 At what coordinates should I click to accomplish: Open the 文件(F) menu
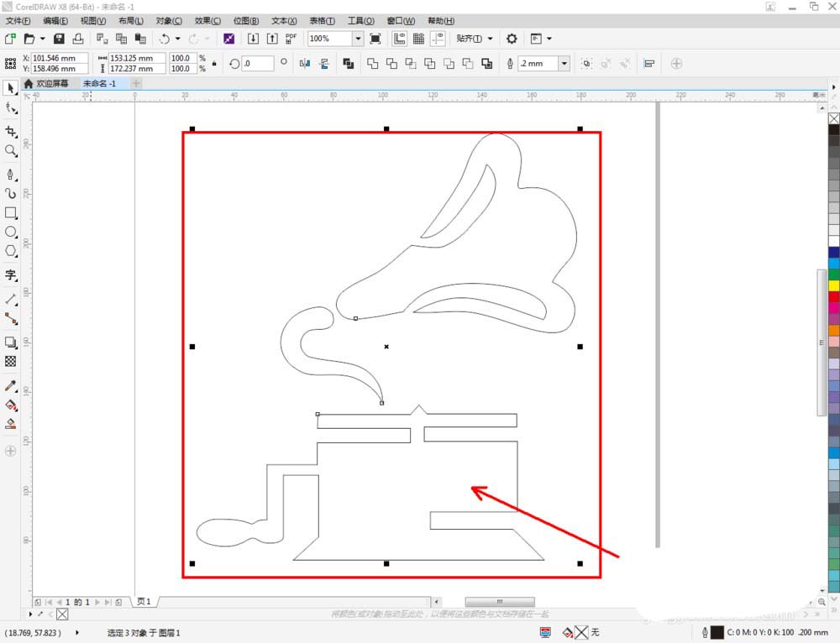tap(18, 20)
